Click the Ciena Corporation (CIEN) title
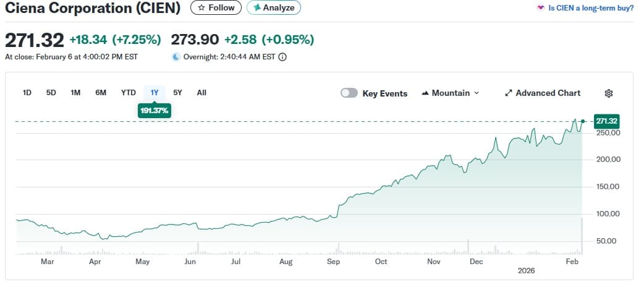644x287 pixels. coord(93,8)
